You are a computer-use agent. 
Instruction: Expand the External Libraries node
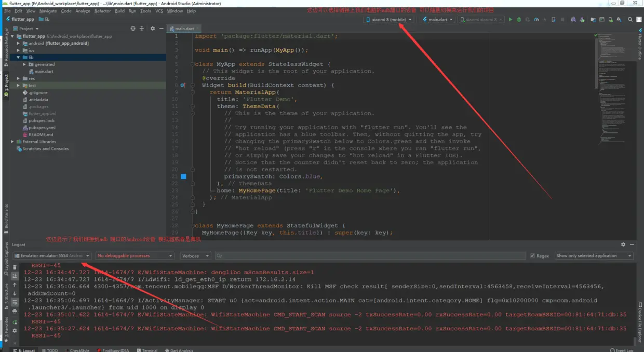(12, 142)
